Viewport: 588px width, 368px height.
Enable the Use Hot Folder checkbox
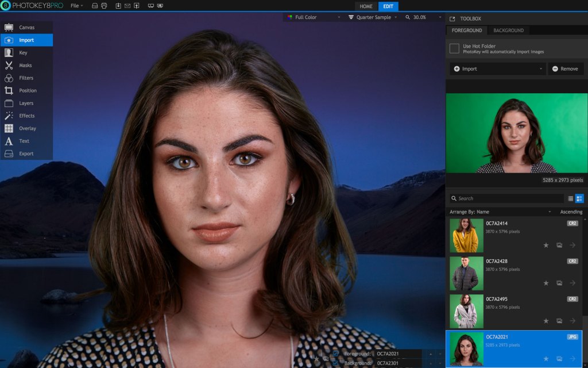coord(454,48)
